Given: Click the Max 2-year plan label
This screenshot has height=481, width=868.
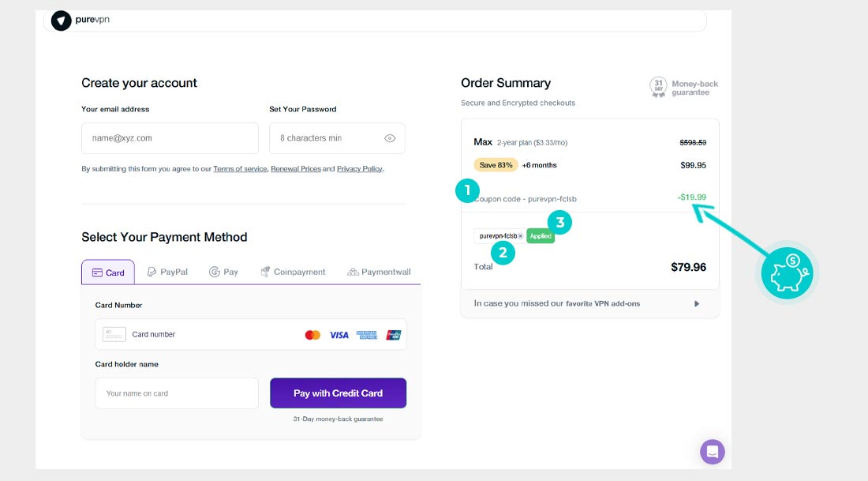Looking at the screenshot, I should [x=520, y=142].
